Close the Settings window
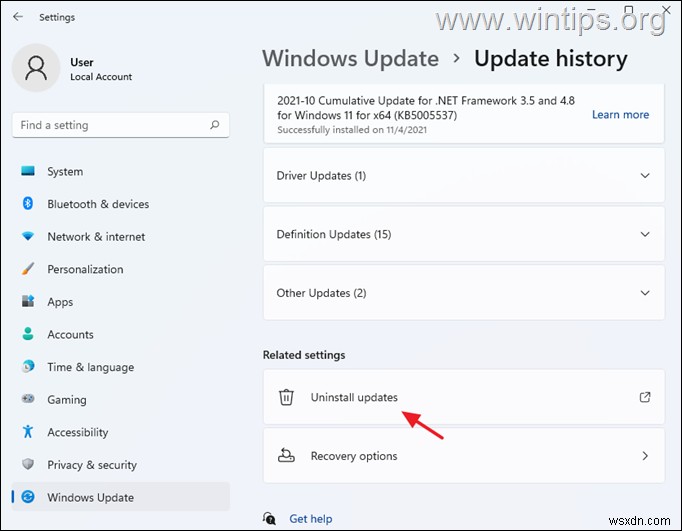 666,10
